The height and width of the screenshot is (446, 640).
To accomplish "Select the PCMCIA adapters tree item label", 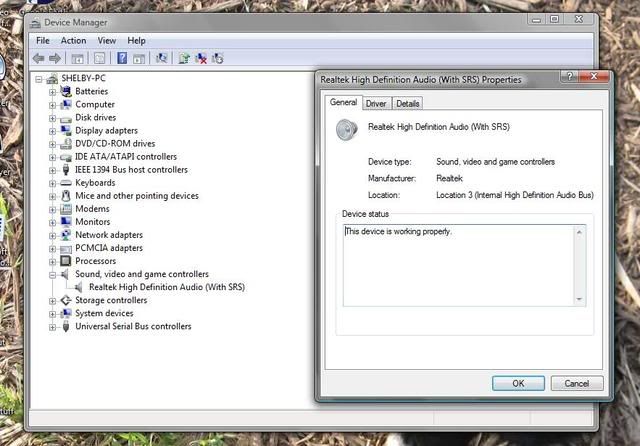I will pyautogui.click(x=109, y=248).
